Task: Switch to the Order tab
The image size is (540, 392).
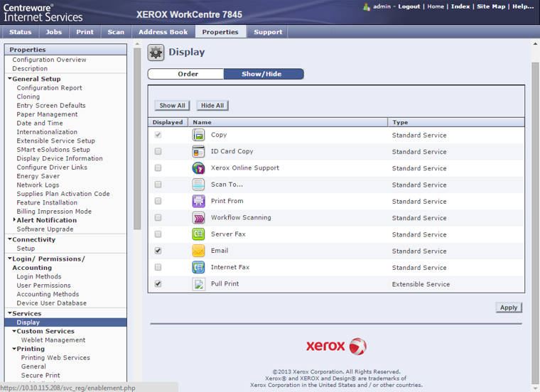Action: click(188, 74)
